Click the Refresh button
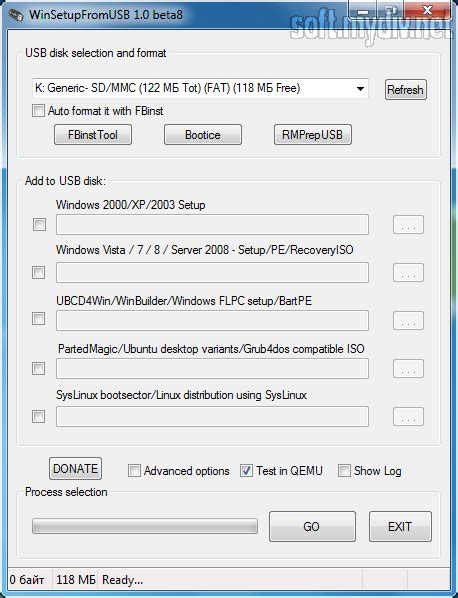This screenshot has width=458, height=598. click(405, 90)
